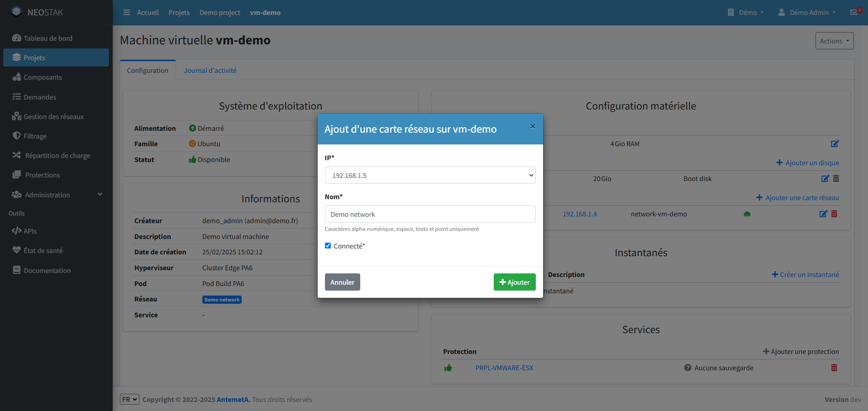Delete the PRPL-VMWARE-ESX protection trash icon
The width and height of the screenshot is (868, 411).
[x=834, y=368]
